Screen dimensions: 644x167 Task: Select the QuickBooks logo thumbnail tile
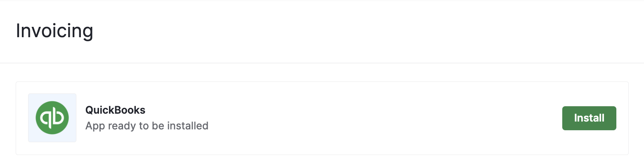coord(52,118)
